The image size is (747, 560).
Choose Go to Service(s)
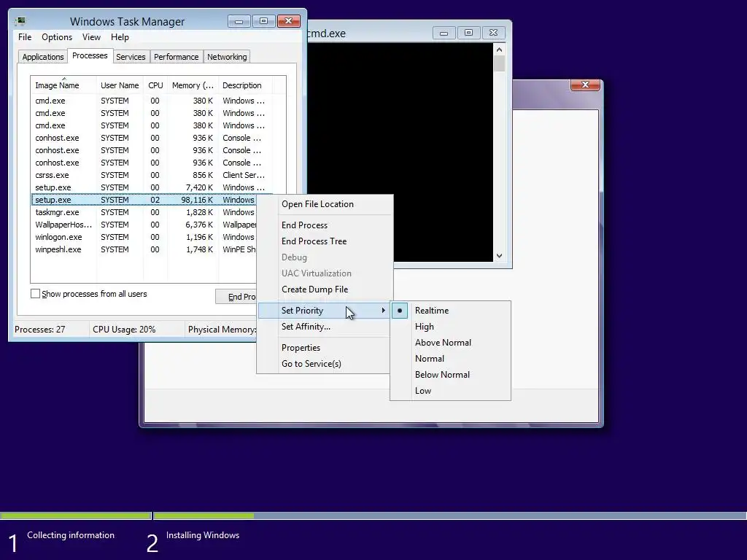click(311, 363)
